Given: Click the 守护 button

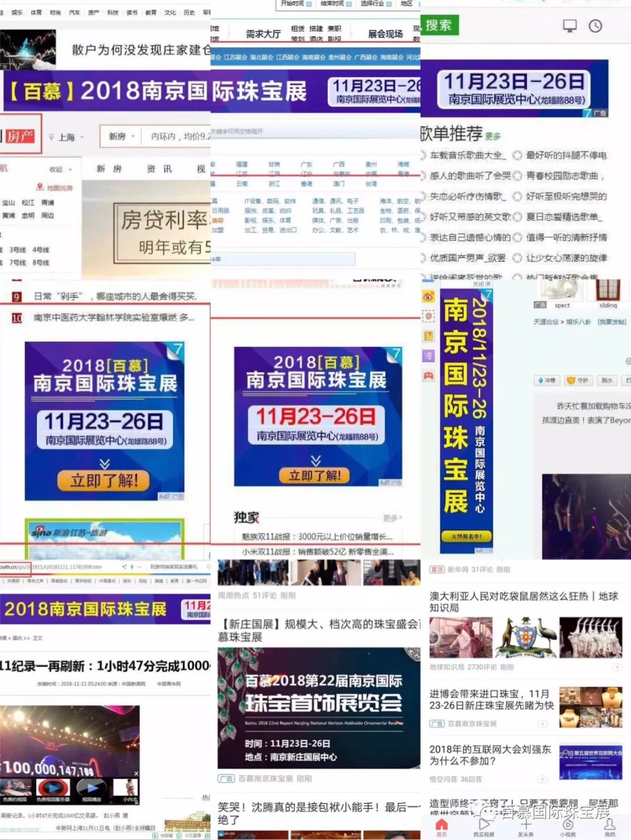Looking at the screenshot, I should point(578,380).
